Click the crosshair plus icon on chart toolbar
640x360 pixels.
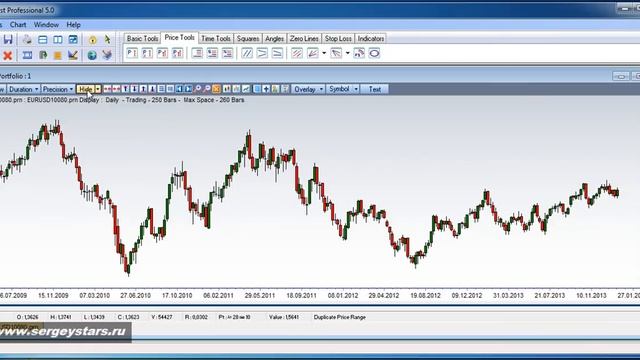tap(266, 89)
